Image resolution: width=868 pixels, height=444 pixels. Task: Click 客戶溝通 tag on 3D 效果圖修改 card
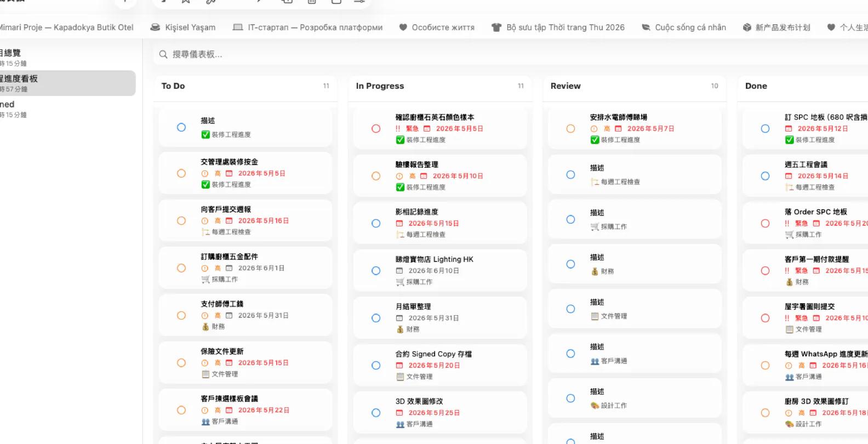pyautogui.click(x=420, y=424)
